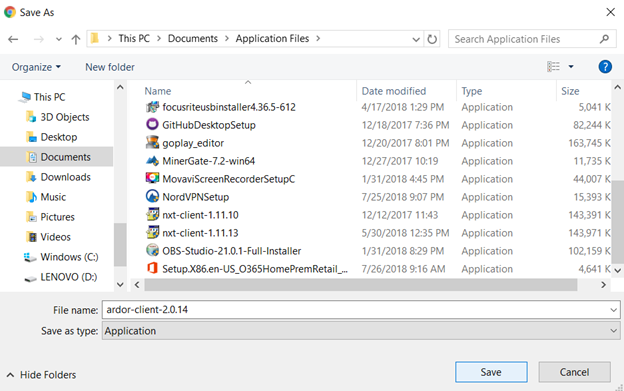This screenshot has width=624, height=391.
Task: Expand the address bar history dropdown
Action: tap(416, 39)
